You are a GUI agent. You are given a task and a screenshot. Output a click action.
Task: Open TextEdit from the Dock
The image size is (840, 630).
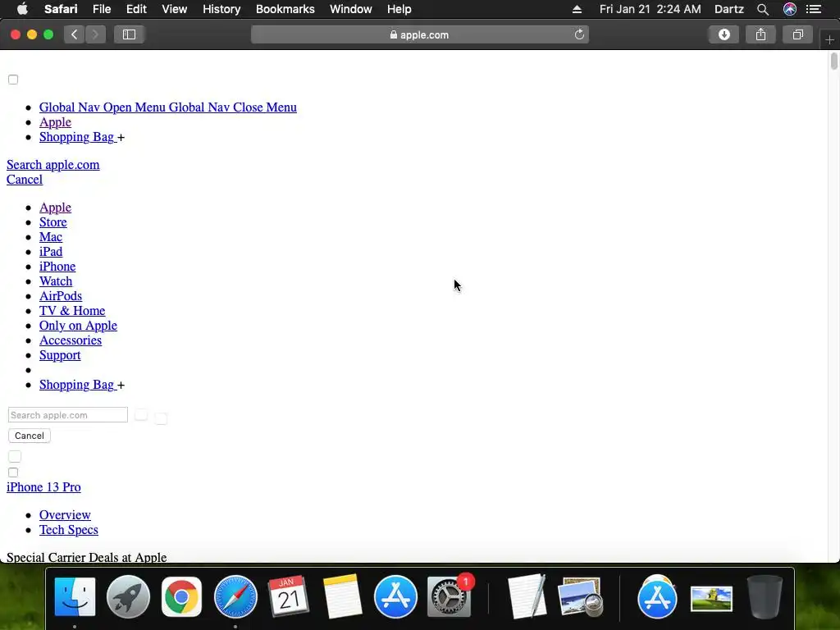click(527, 597)
